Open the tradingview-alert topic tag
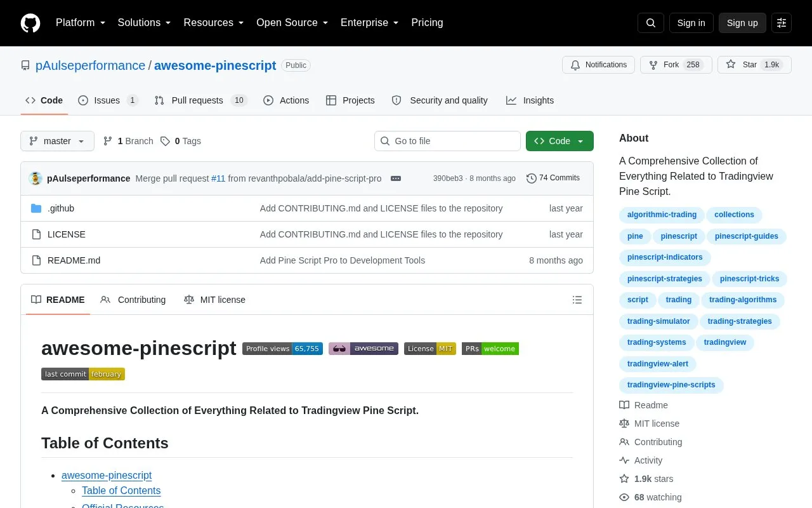The height and width of the screenshot is (508, 812). tap(657, 364)
